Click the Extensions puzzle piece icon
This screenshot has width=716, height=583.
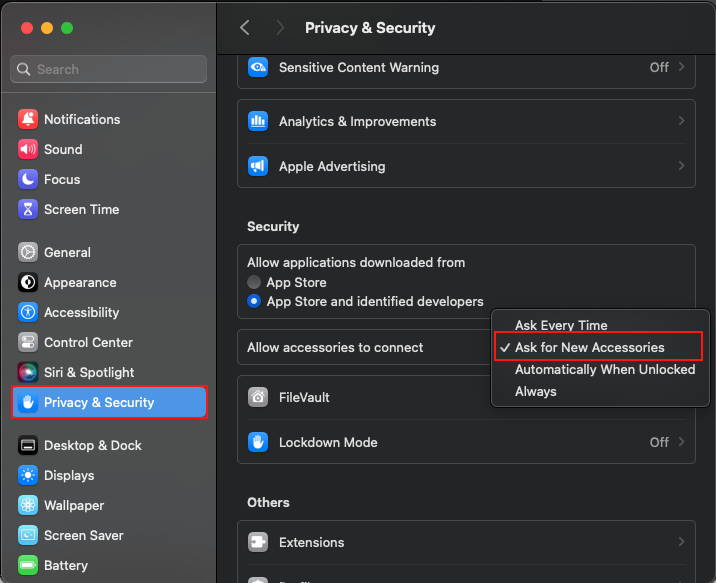click(258, 542)
